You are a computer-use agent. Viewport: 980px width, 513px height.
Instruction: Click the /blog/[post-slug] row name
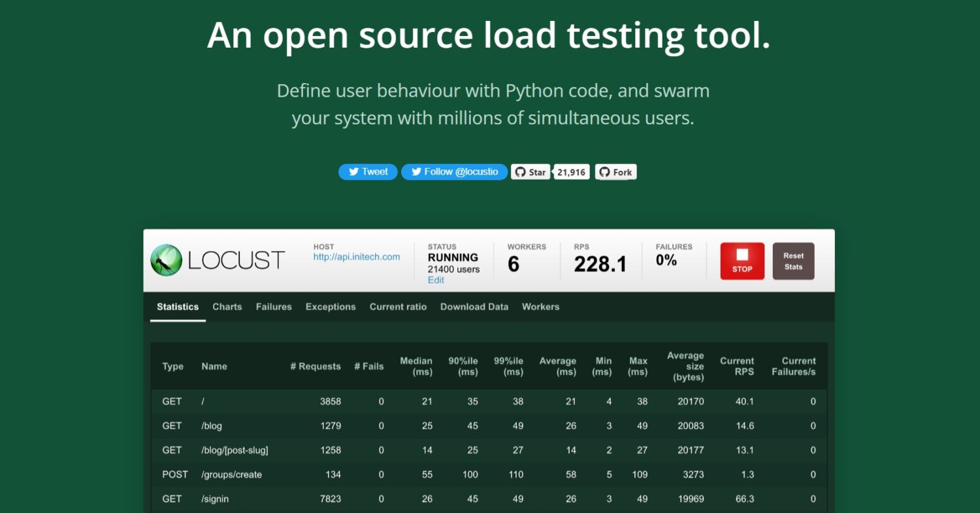[x=235, y=450]
